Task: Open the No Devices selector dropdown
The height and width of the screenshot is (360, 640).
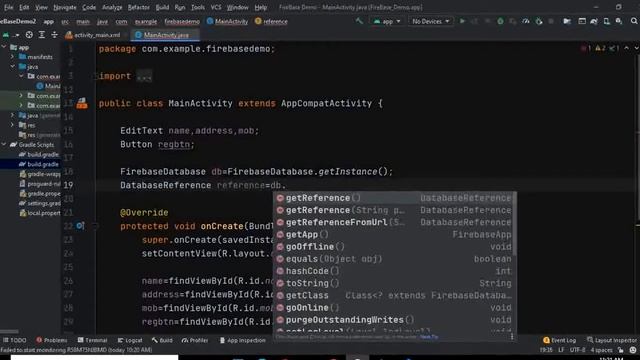Action: point(430,21)
